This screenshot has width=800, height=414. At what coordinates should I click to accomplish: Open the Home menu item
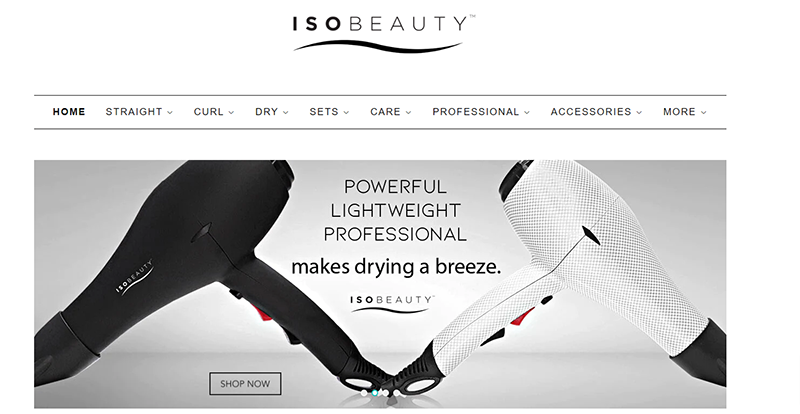click(x=69, y=112)
